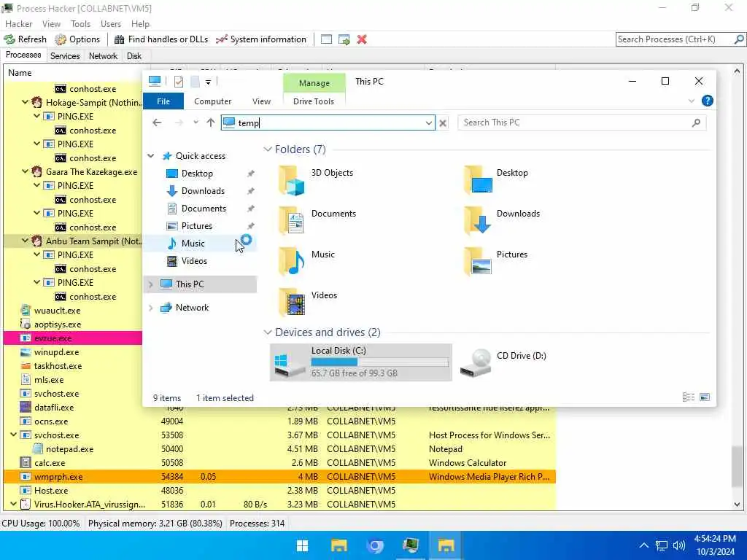Collapse svchost.exe node above notepad.exe
The height and width of the screenshot is (560, 747).
click(13, 435)
